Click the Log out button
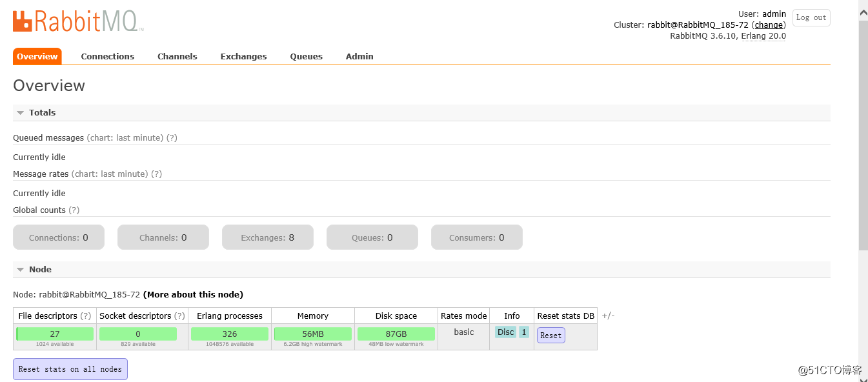Viewport: 868px width, 382px height. click(x=811, y=17)
